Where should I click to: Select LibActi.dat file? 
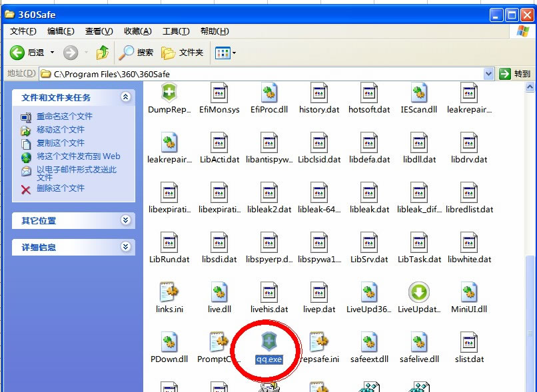pos(219,148)
